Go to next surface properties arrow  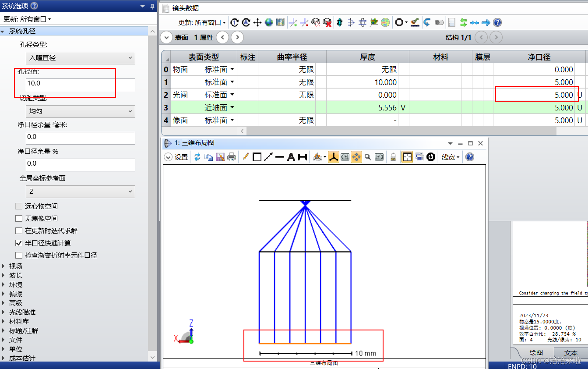click(x=237, y=37)
